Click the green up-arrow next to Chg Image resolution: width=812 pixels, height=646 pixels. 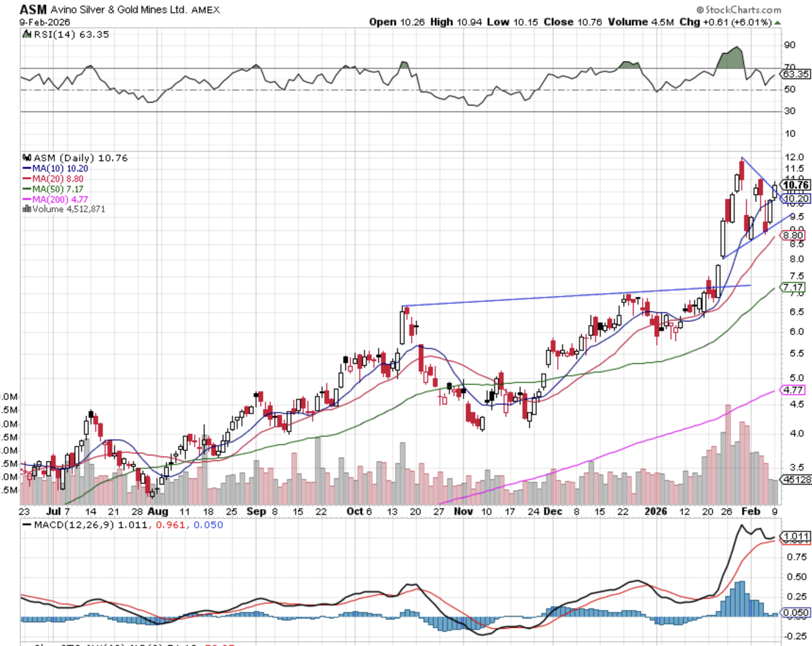[778, 22]
